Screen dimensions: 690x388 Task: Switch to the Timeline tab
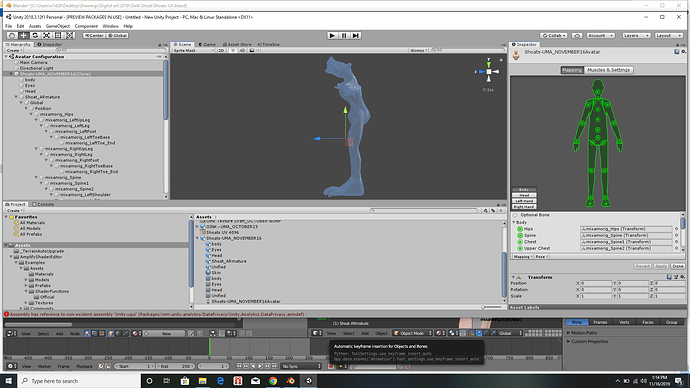268,44
